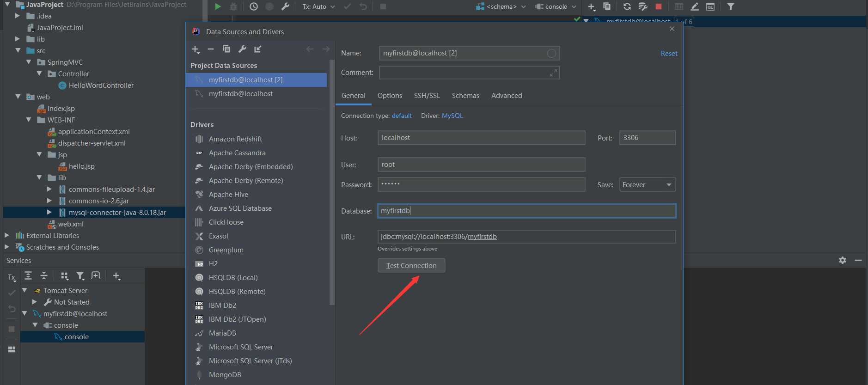Click the grayed-out Commit checkmark in top toolbar
The height and width of the screenshot is (385, 868).
pyautogui.click(x=348, y=6)
